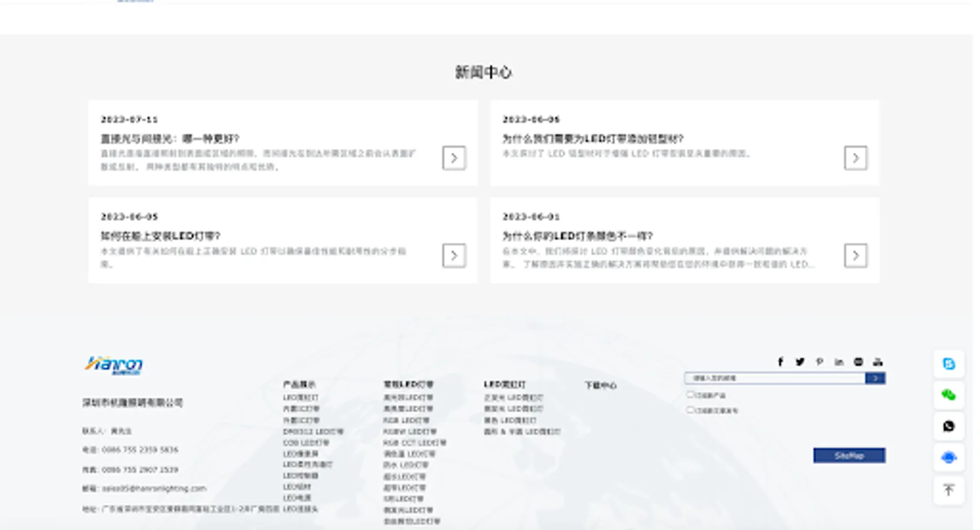The height and width of the screenshot is (530, 980).
Task: Open the article 为什么我们需要为LED灯带添加铝型材？
Action: tap(593, 139)
